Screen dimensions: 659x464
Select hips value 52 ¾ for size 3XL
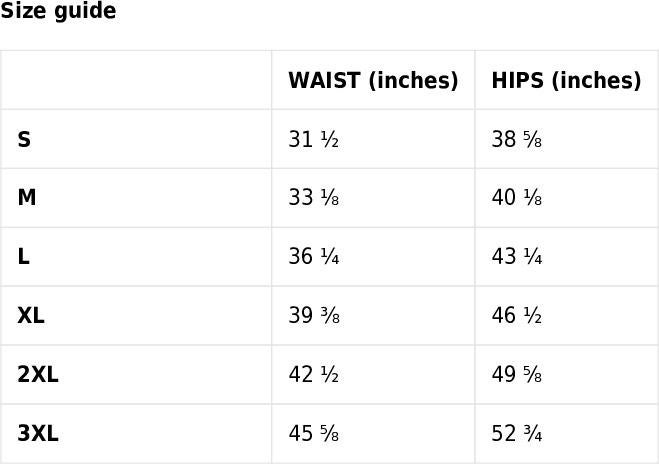tap(517, 433)
